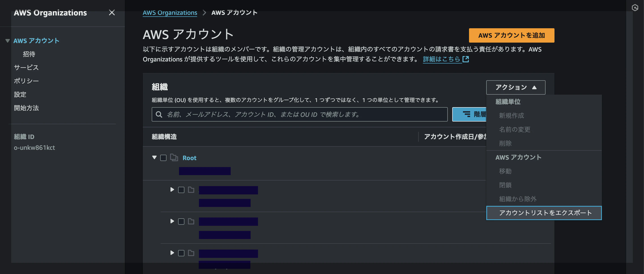Click the third OU folder icon under Root
The height and width of the screenshot is (274, 644).
click(191, 253)
